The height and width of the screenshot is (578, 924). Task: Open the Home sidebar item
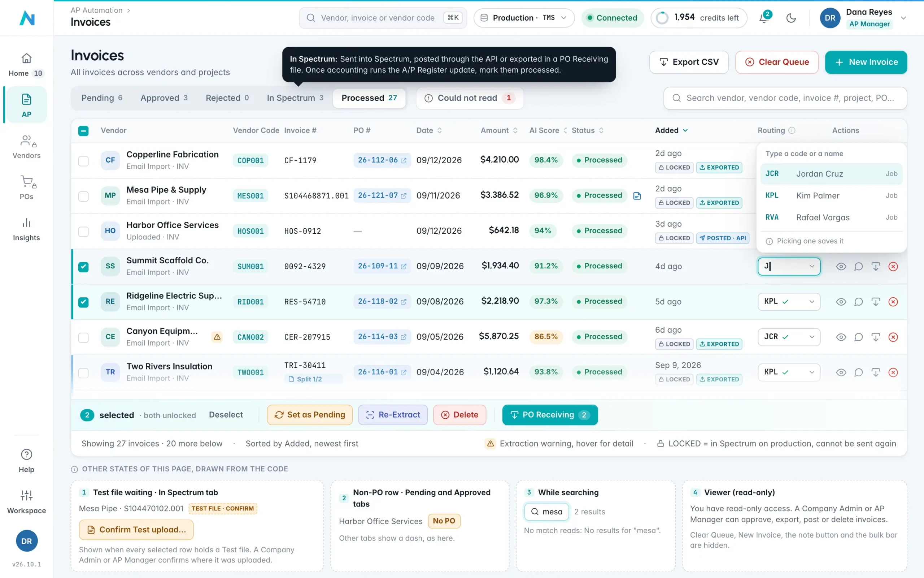(x=26, y=65)
